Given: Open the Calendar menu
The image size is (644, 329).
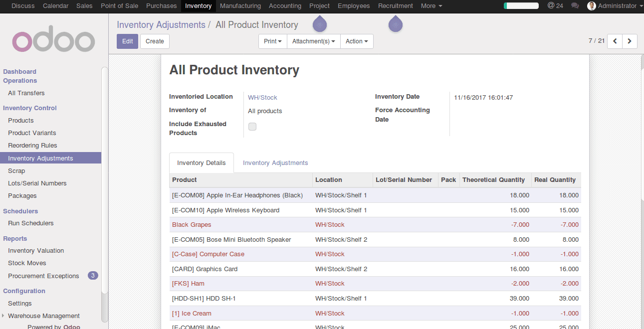Looking at the screenshot, I should 56,6.
